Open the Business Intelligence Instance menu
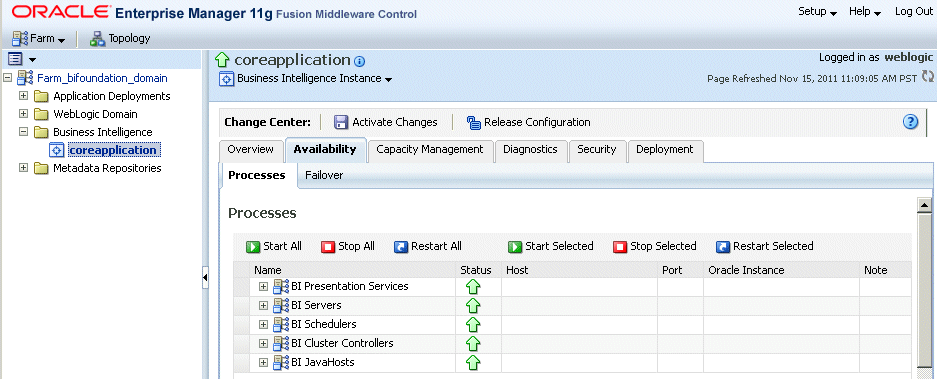Image resolution: width=937 pixels, height=379 pixels. 314,79
